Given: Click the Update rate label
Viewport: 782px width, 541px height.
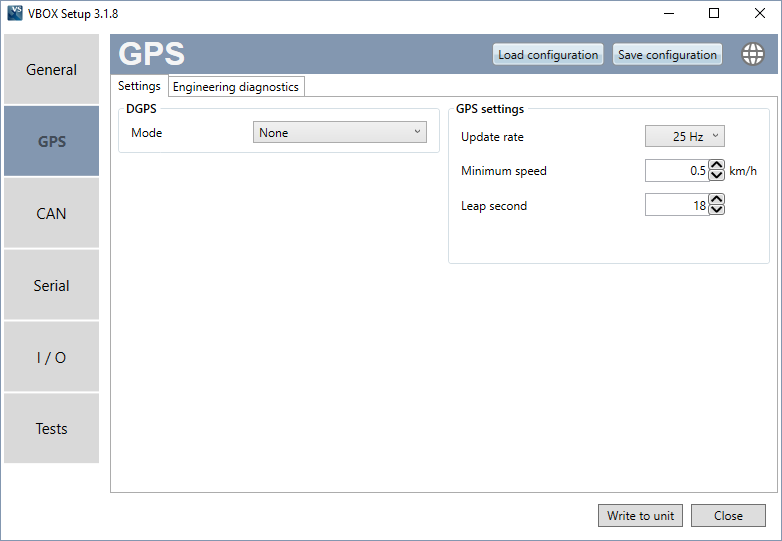Looking at the screenshot, I should click(492, 137).
